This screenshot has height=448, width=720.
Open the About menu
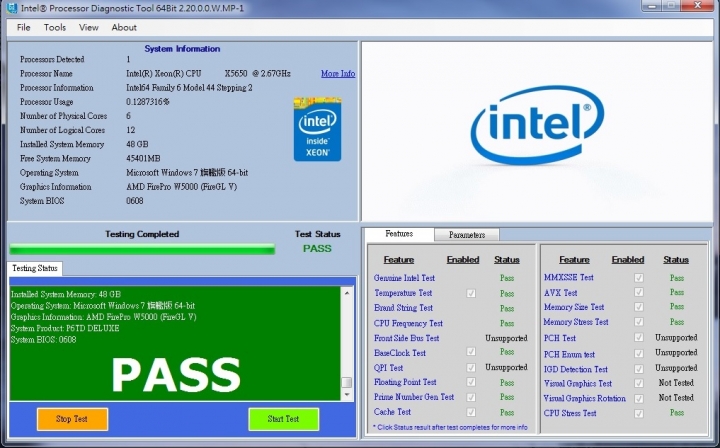coord(124,28)
